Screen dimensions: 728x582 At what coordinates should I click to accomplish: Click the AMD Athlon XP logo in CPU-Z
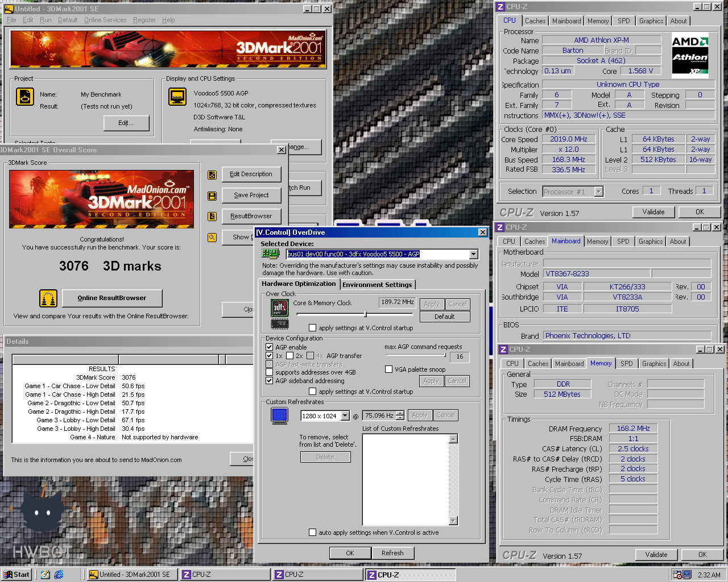690,56
